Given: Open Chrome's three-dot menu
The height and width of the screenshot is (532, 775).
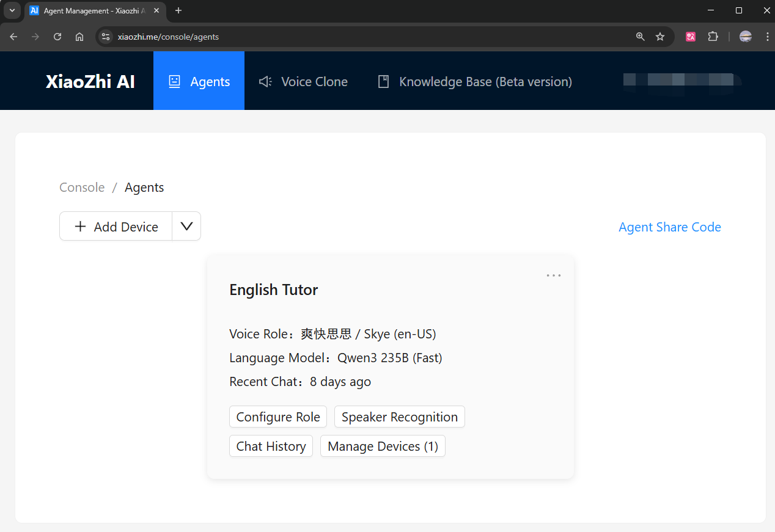Looking at the screenshot, I should click(x=767, y=37).
